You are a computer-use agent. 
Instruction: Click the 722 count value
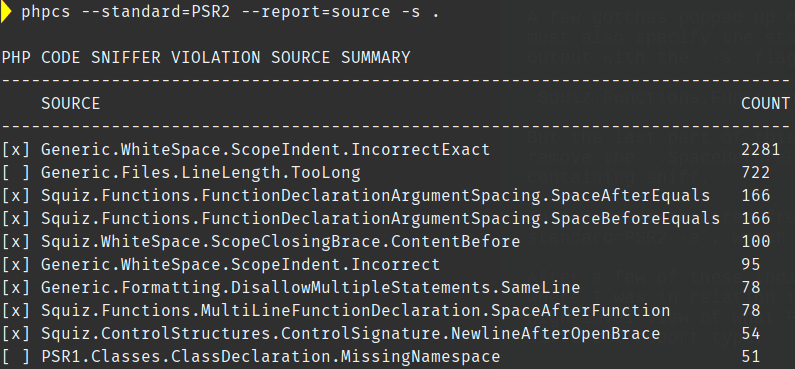point(755,173)
